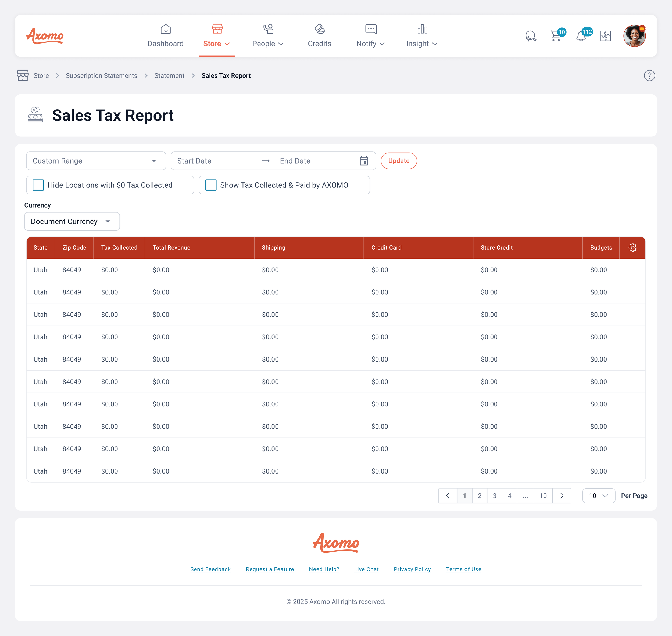Open table column settings via the gear icon
Image resolution: width=672 pixels, height=636 pixels.
[x=632, y=247]
